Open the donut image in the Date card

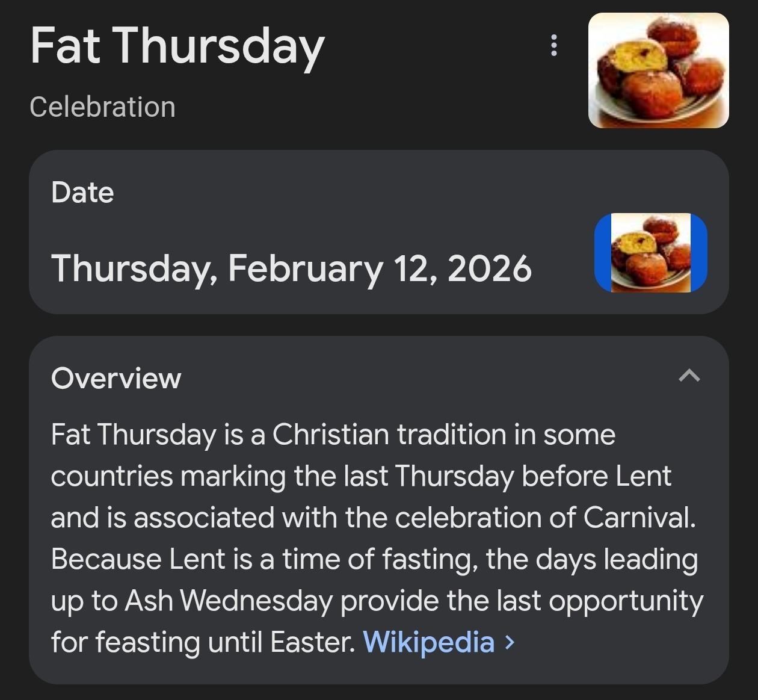click(651, 253)
